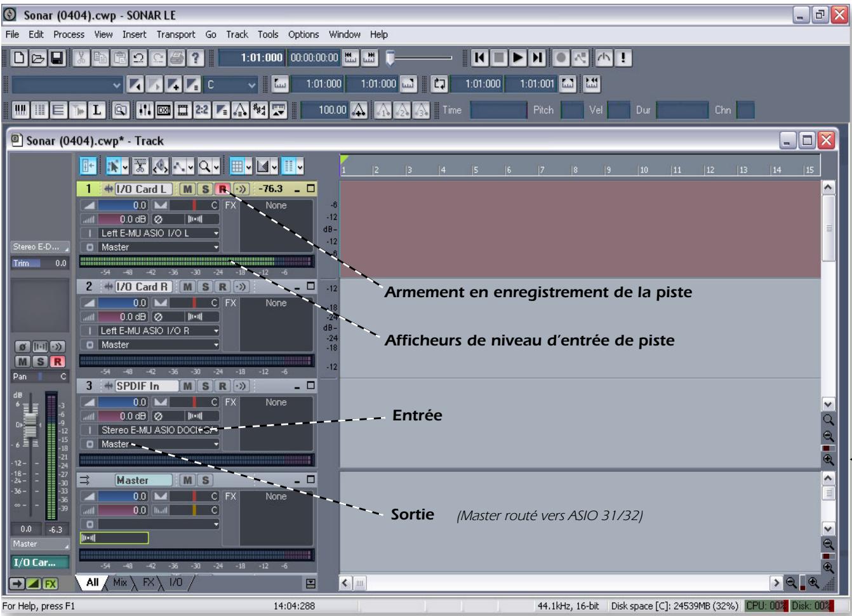Arm track 3 SPDIF In for recording

click(x=222, y=385)
